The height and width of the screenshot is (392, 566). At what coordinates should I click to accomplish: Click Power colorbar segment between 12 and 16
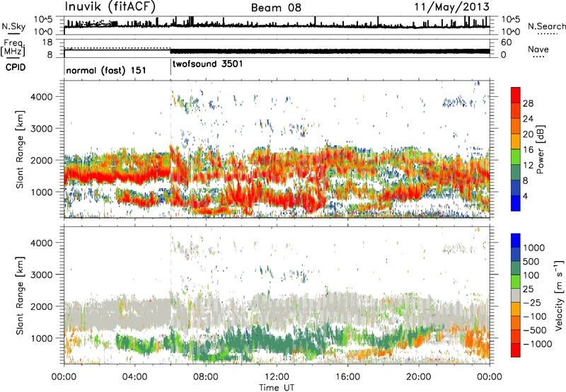click(x=516, y=157)
